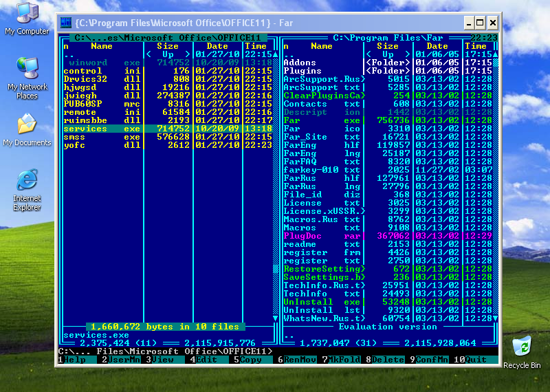Screen dimensions: 550x392
Task: Click 7 MkFold in the key bar
Action: tap(341, 360)
